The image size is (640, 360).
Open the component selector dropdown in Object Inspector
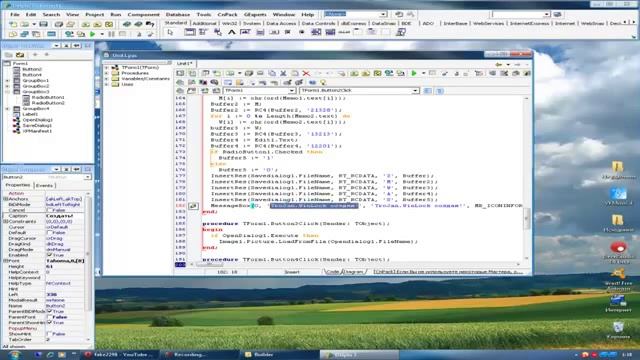tap(88, 177)
